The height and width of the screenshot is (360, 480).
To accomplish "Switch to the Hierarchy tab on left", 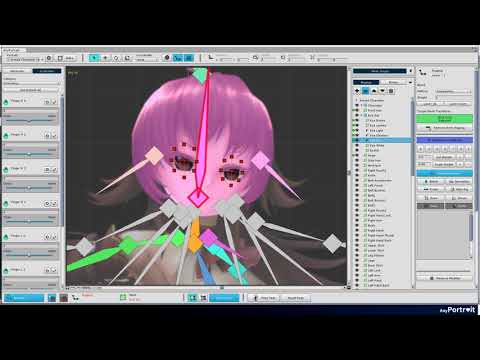I will (x=17, y=71).
